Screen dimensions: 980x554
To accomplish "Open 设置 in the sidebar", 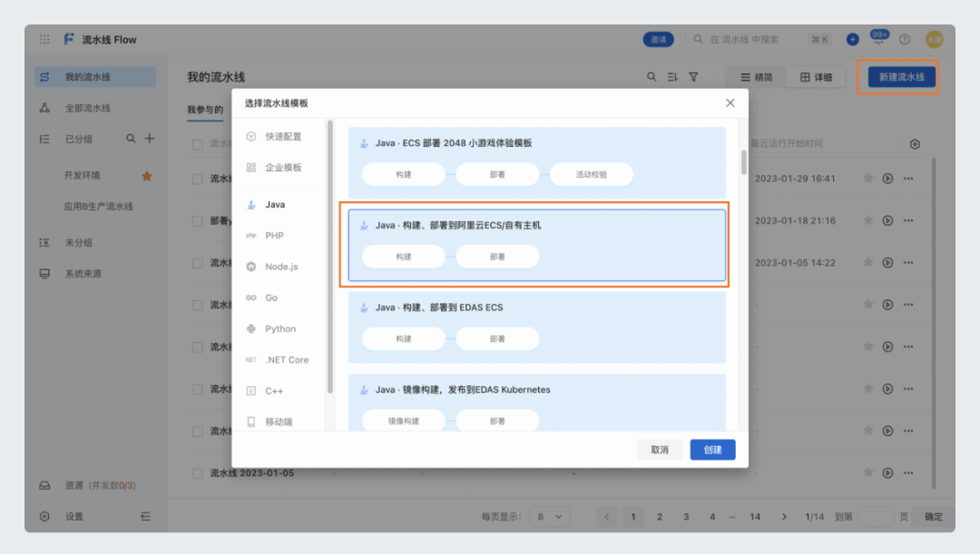I will click(73, 517).
